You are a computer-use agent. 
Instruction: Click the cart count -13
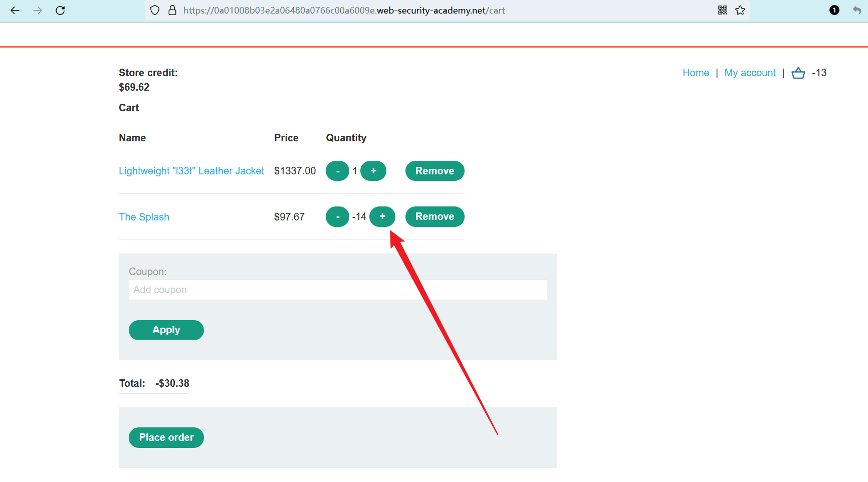point(819,73)
